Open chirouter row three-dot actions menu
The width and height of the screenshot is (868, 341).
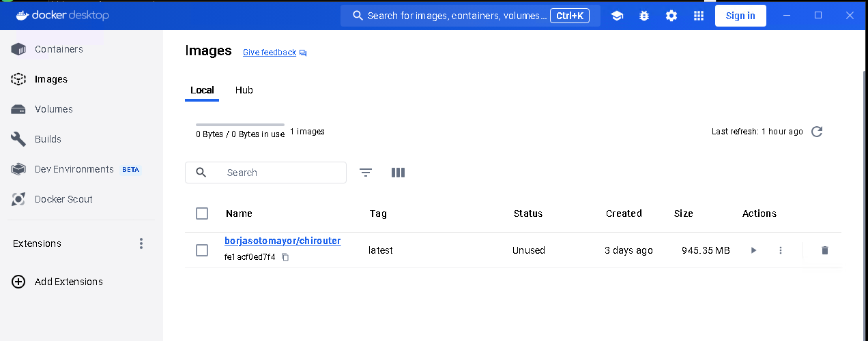coord(781,250)
